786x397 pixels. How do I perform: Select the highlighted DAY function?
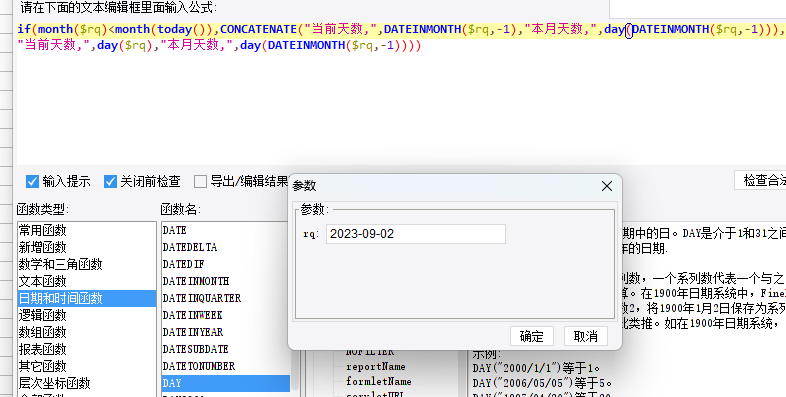tap(225, 383)
